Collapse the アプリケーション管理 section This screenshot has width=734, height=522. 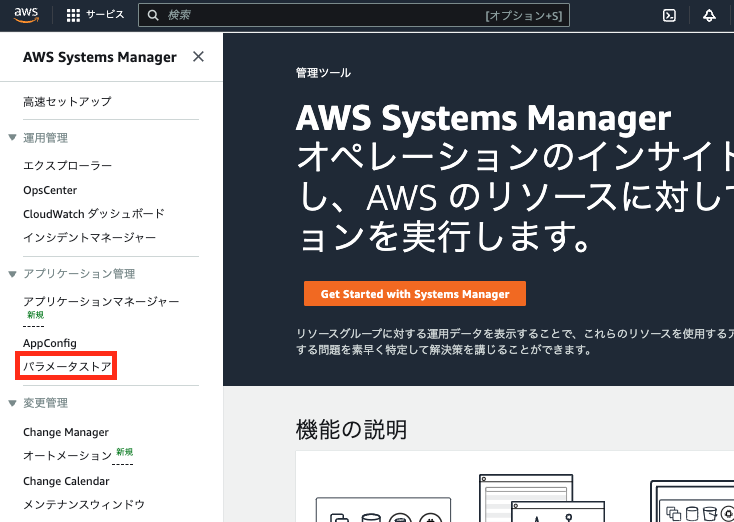tap(13, 274)
